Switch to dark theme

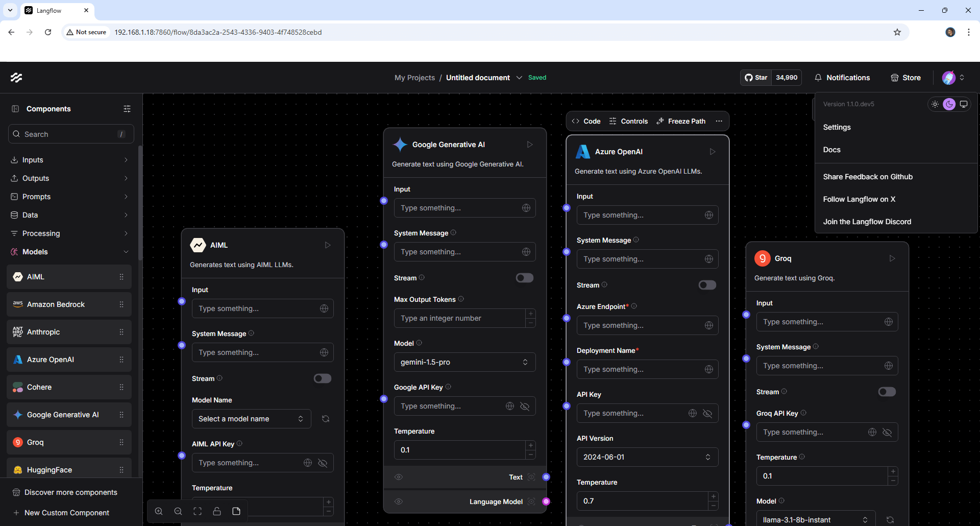tap(949, 104)
